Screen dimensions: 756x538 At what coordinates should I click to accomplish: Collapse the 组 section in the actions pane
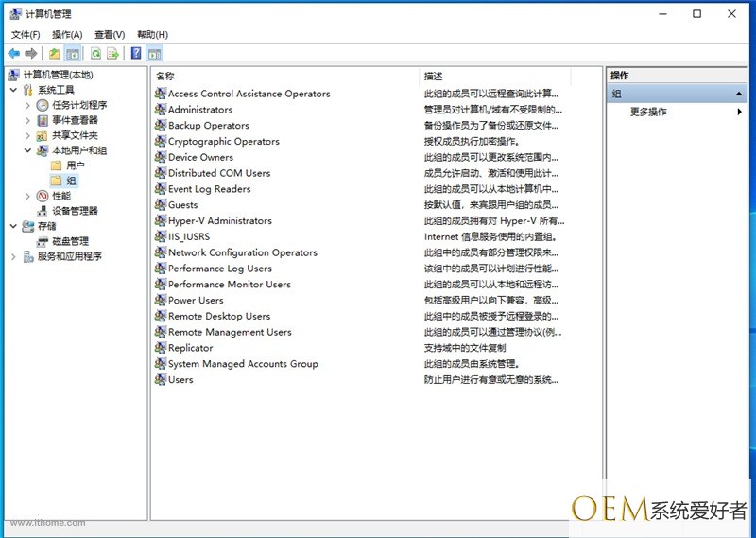coord(739,95)
